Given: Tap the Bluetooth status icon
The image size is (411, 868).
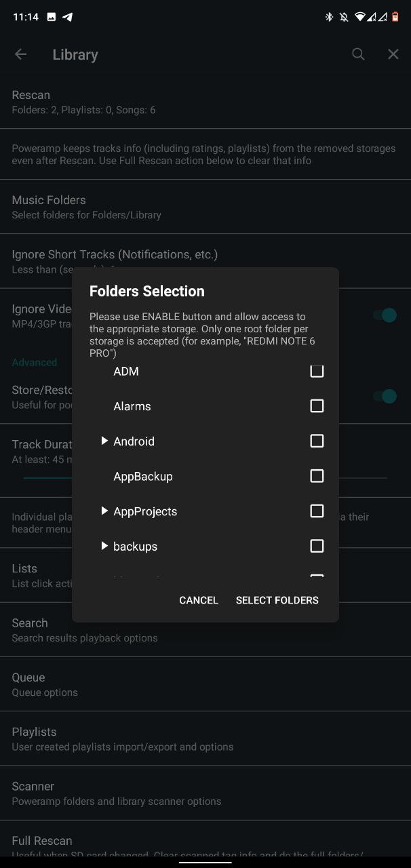Looking at the screenshot, I should 329,17.
